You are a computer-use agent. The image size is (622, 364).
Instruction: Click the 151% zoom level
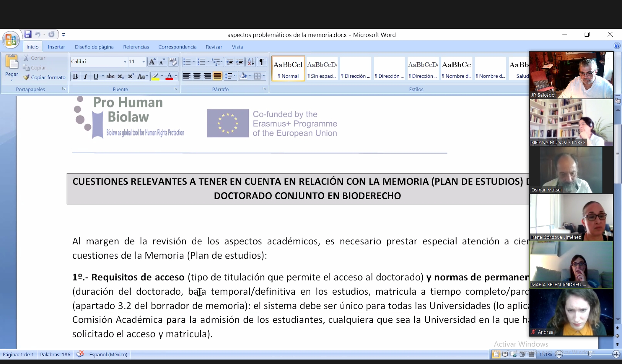[545, 354]
